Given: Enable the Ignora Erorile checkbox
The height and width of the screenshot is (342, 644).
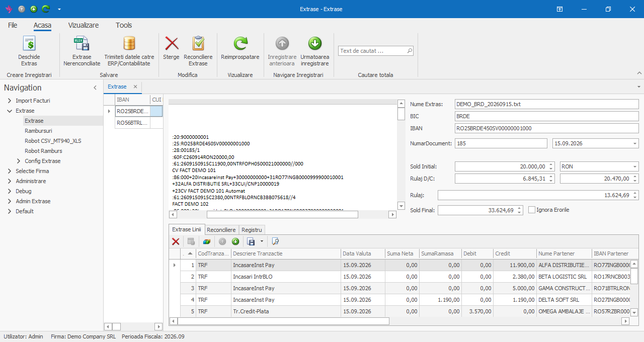Looking at the screenshot, I should 532,210.
